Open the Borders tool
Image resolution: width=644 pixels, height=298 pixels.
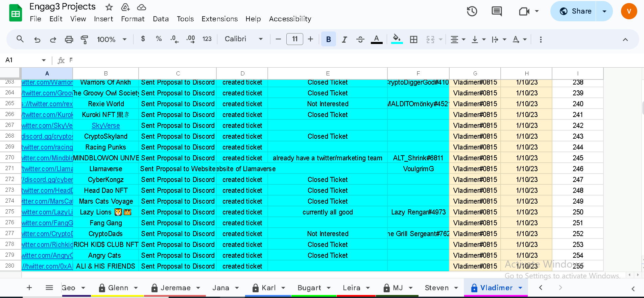coord(413,40)
